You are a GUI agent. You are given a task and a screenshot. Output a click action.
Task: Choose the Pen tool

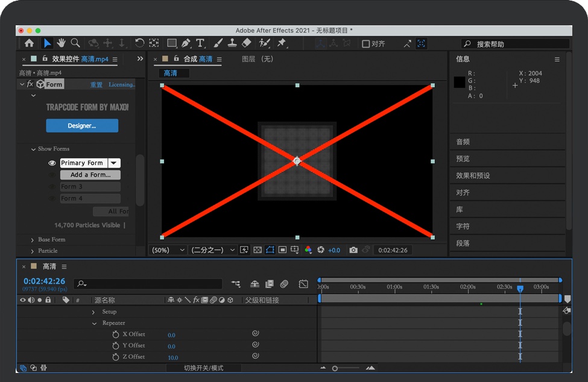186,43
